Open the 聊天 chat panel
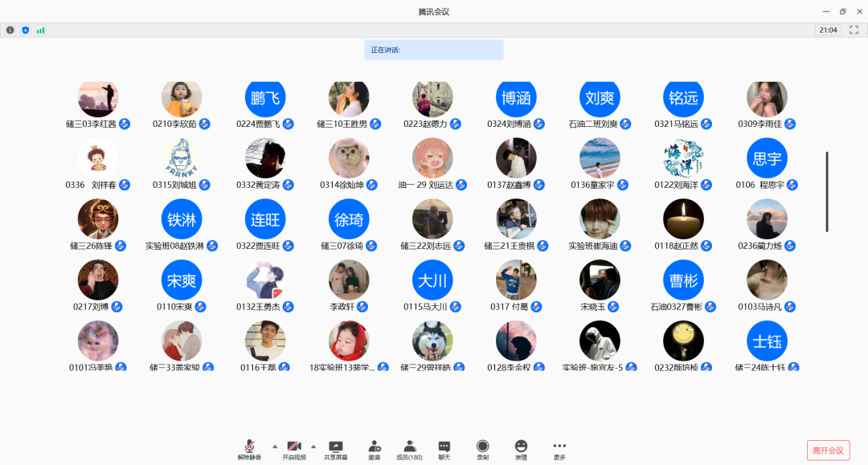Screen dimensions: 868x465 click(444, 450)
